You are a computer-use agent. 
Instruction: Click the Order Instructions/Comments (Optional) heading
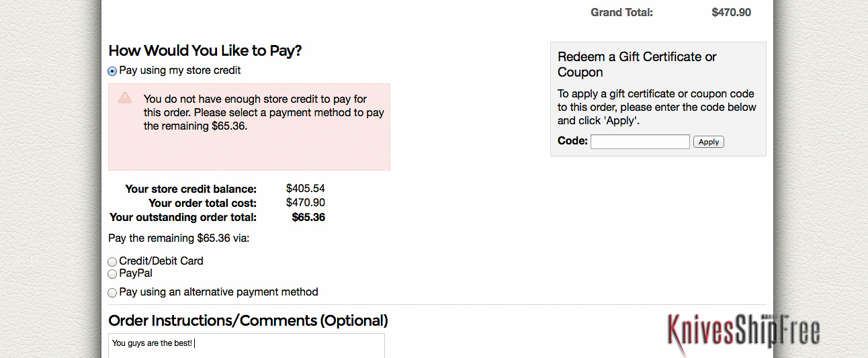[x=248, y=320]
